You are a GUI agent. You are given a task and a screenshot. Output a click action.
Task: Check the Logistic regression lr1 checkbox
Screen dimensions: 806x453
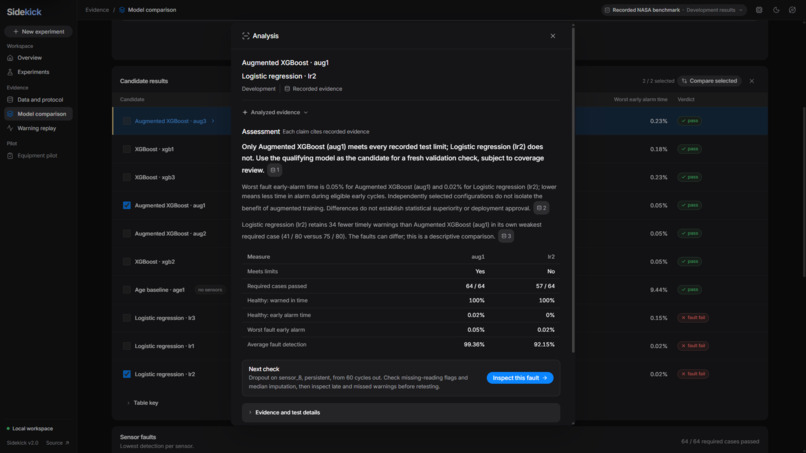(x=126, y=346)
